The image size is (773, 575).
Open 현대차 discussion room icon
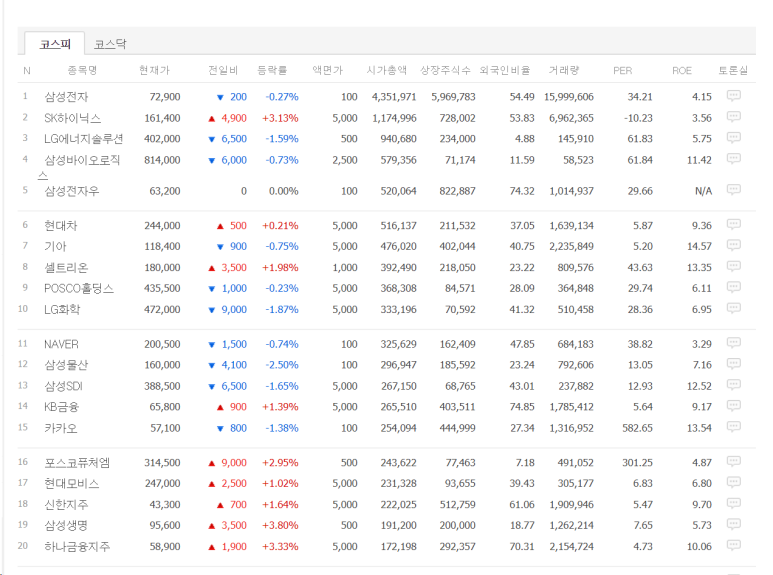[x=734, y=224]
